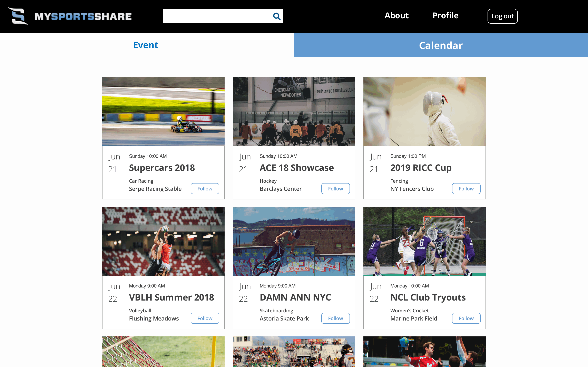
Task: Open the hockey team photo
Action: tap(294, 112)
